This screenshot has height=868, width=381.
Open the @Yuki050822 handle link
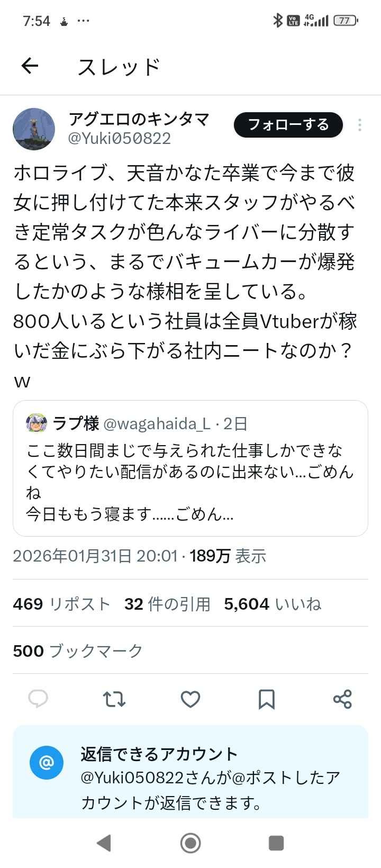pos(120,139)
